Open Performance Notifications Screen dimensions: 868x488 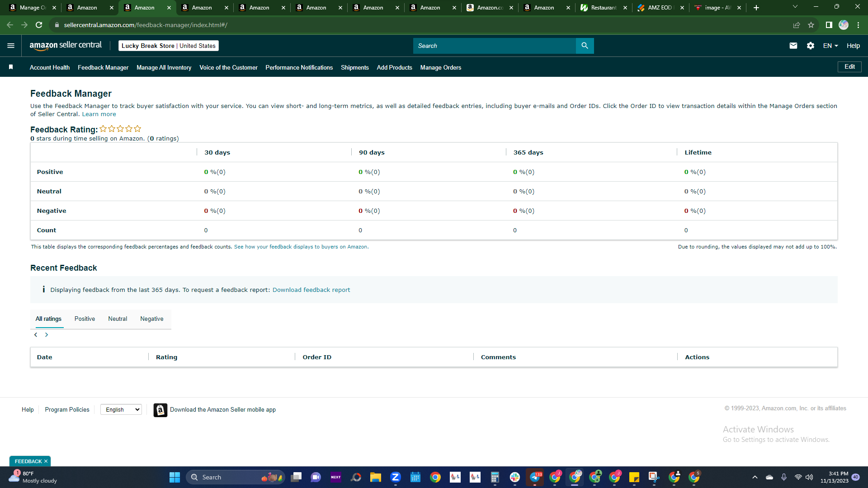(x=299, y=67)
